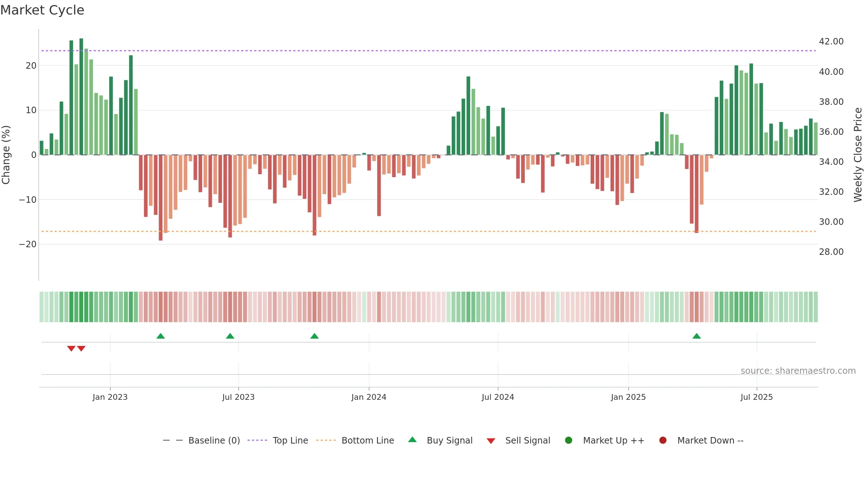Click the Weekly Close Price axis title

[x=858, y=155]
